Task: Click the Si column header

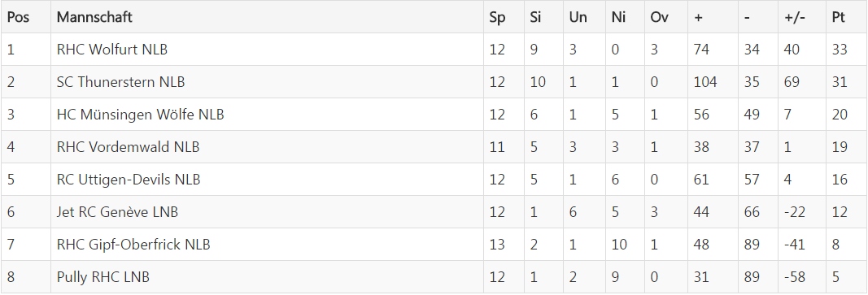Action: 534,17
